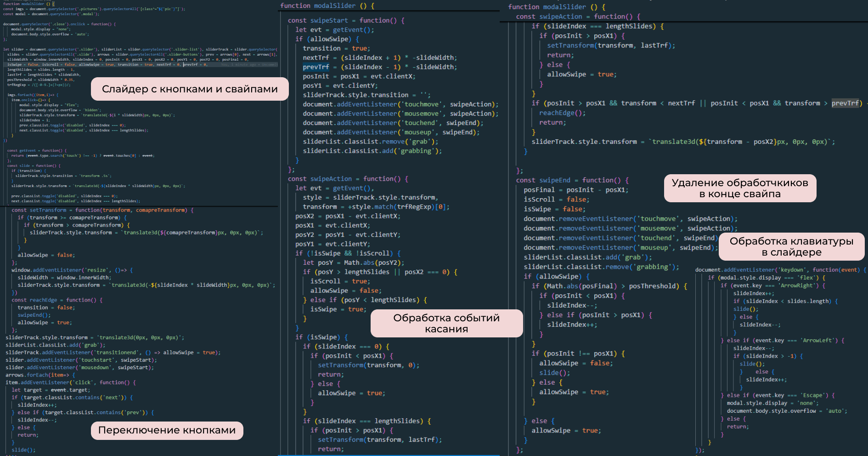
Task: Click the line "posFinal = posInit - posX1;"
Action: tap(576, 190)
